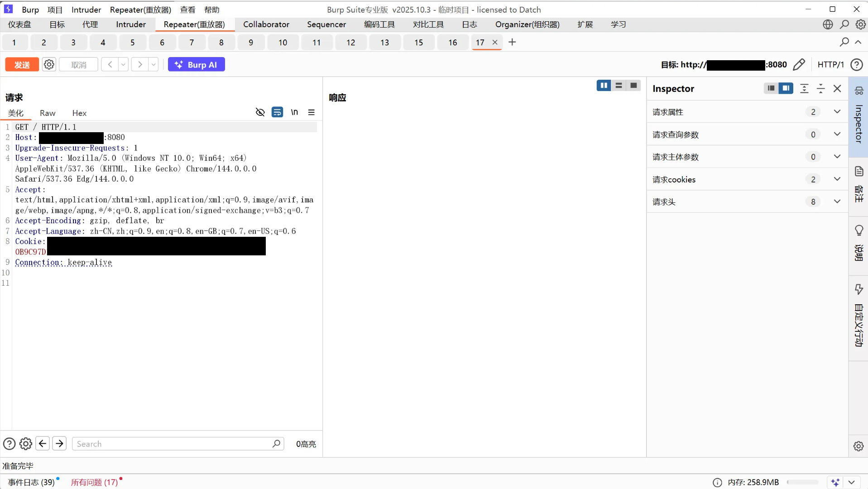Switch request view to 美化 tab

pos(16,113)
